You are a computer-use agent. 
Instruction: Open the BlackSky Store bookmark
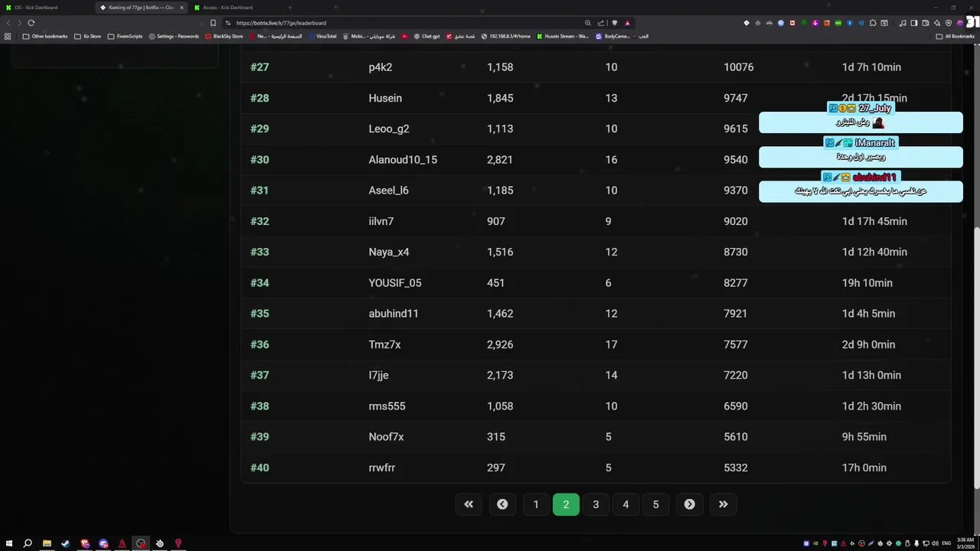pyautogui.click(x=224, y=36)
